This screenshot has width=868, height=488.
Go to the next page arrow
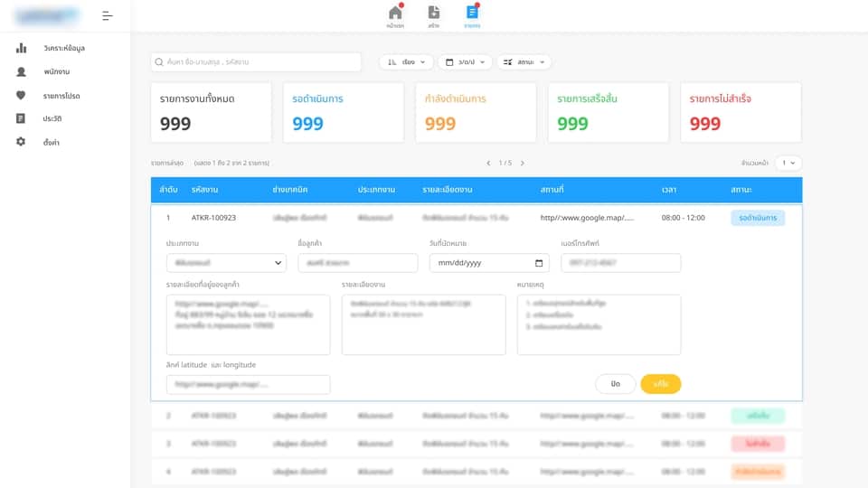pyautogui.click(x=522, y=164)
